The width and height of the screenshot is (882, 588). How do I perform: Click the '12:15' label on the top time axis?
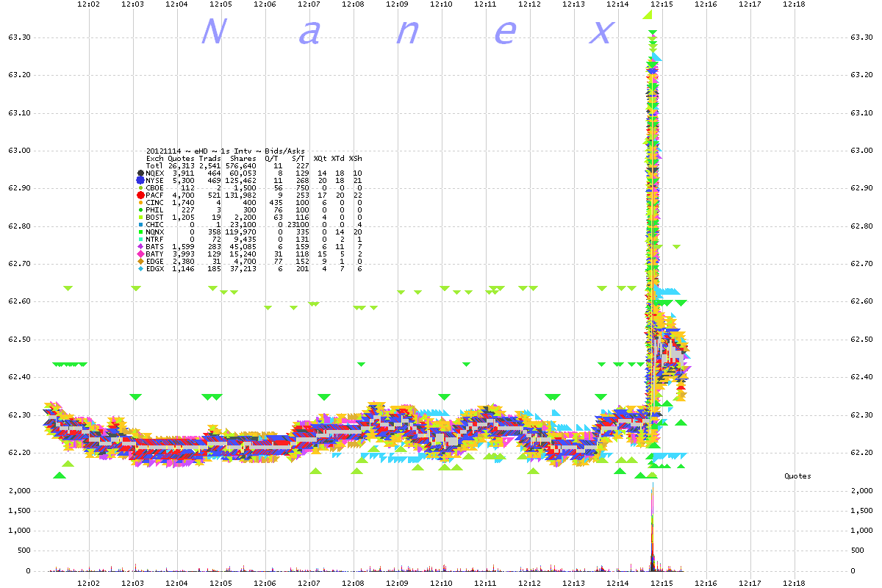(x=661, y=4)
